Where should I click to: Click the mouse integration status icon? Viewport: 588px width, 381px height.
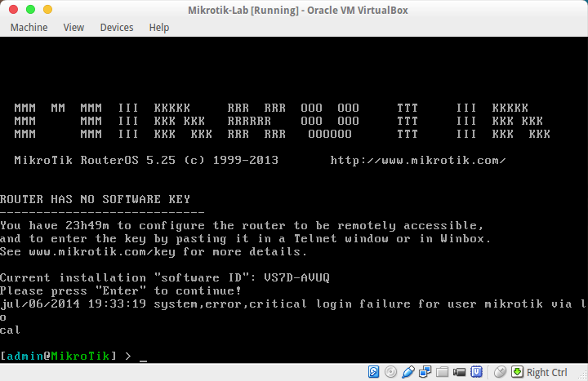500,372
